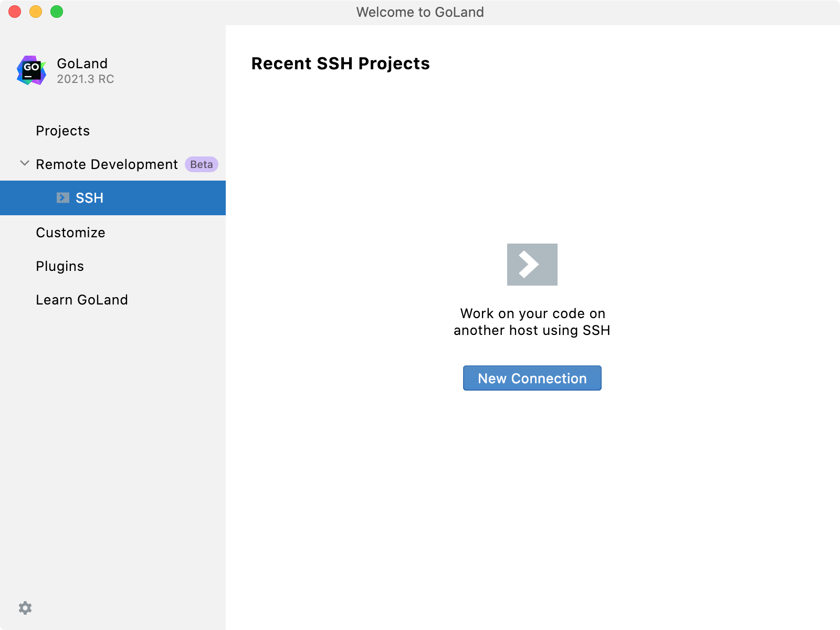Minimize the Welcome to GoLand window

36,12
